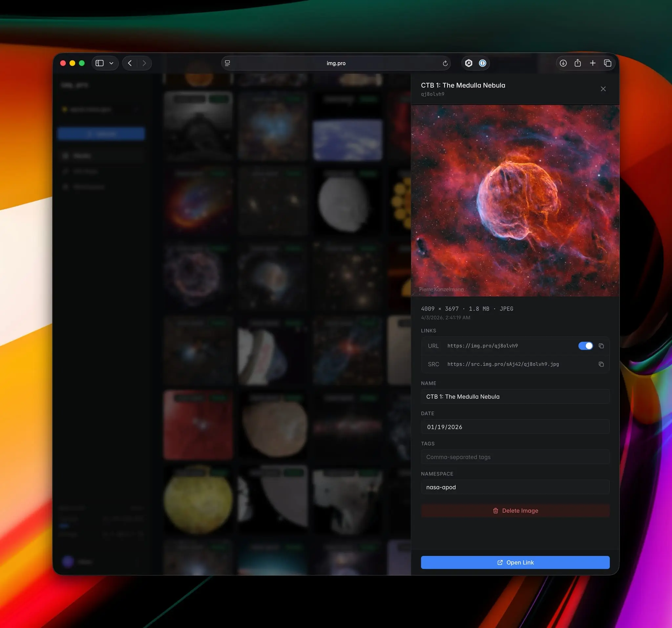Edit the Date field 01/19/2026
The width and height of the screenshot is (672, 628).
(515, 427)
